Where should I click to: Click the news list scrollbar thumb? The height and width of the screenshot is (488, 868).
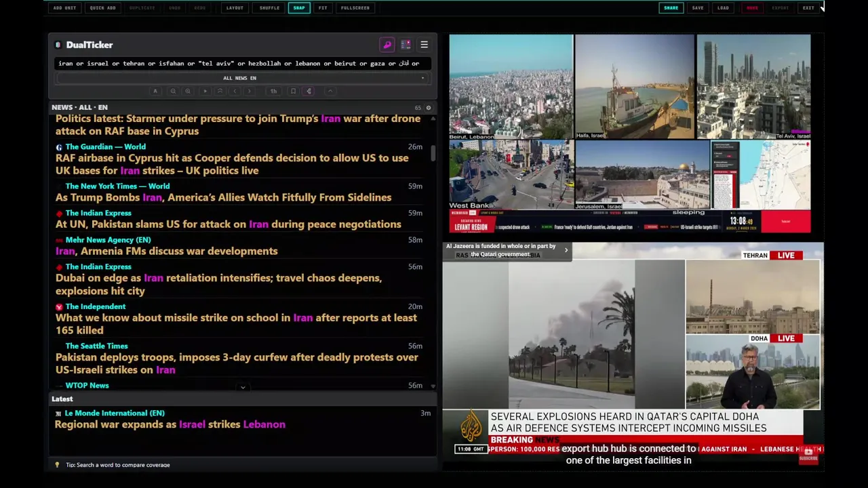click(x=433, y=152)
